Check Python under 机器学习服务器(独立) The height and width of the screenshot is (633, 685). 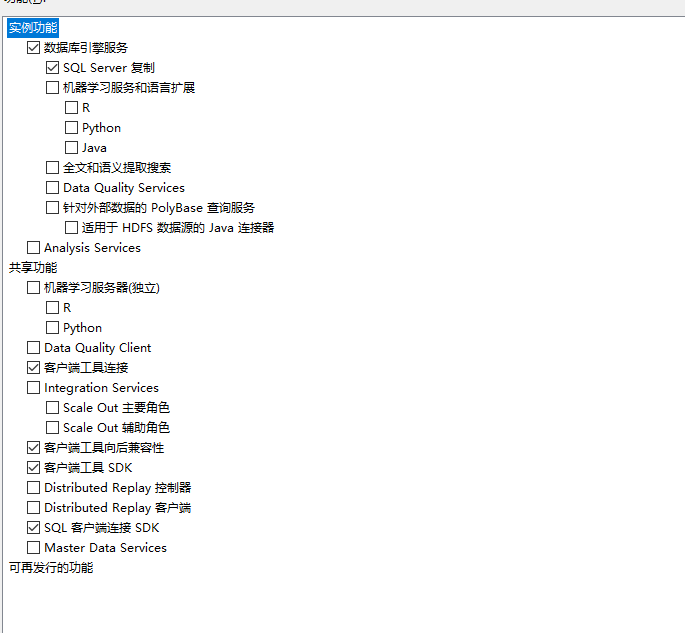pyautogui.click(x=52, y=328)
